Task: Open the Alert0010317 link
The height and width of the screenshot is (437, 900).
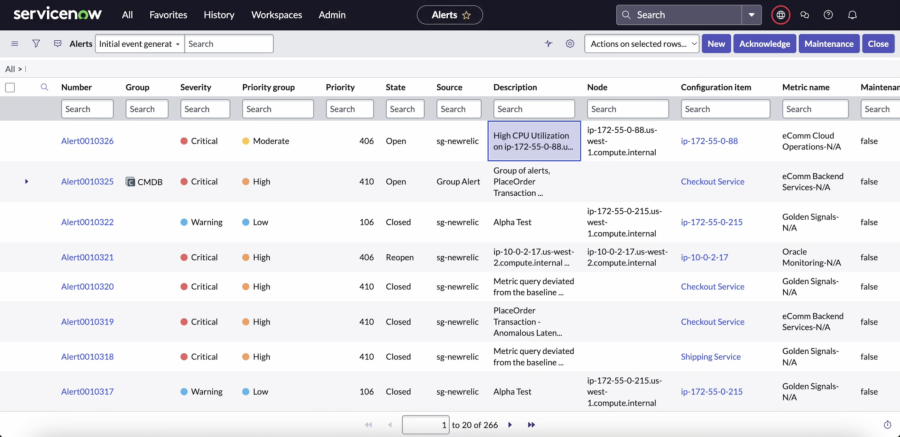Action: pos(87,392)
